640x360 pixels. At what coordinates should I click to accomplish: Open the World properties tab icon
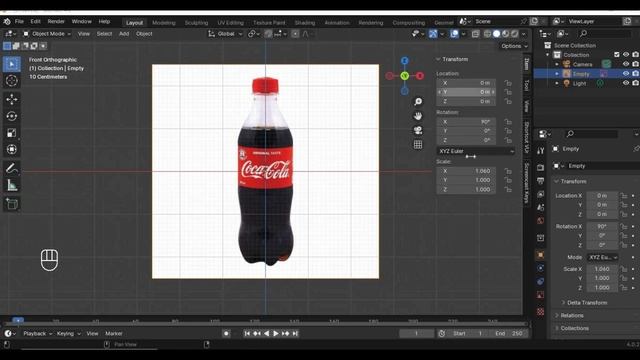click(540, 221)
